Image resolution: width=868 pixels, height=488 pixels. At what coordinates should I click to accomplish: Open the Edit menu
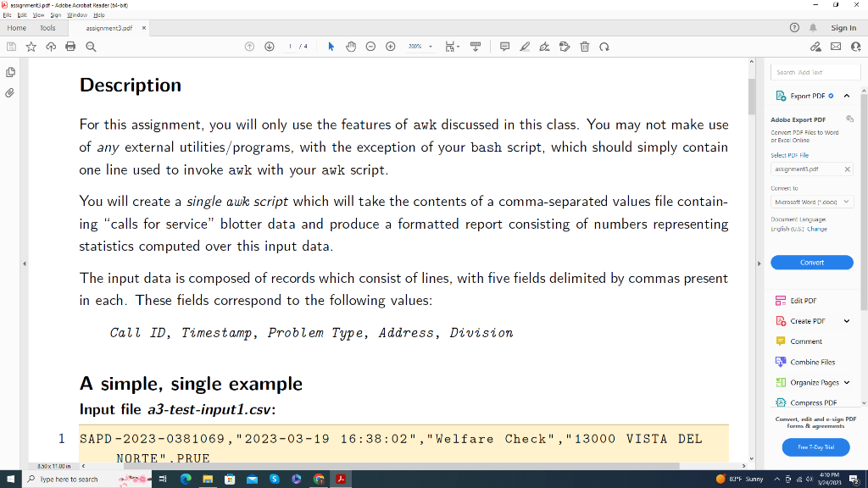click(22, 15)
